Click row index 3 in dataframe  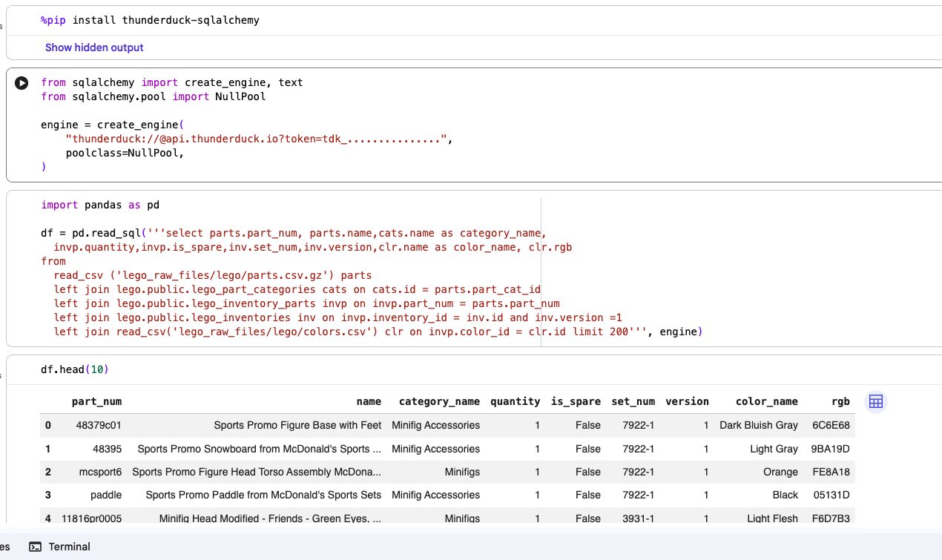(48, 495)
